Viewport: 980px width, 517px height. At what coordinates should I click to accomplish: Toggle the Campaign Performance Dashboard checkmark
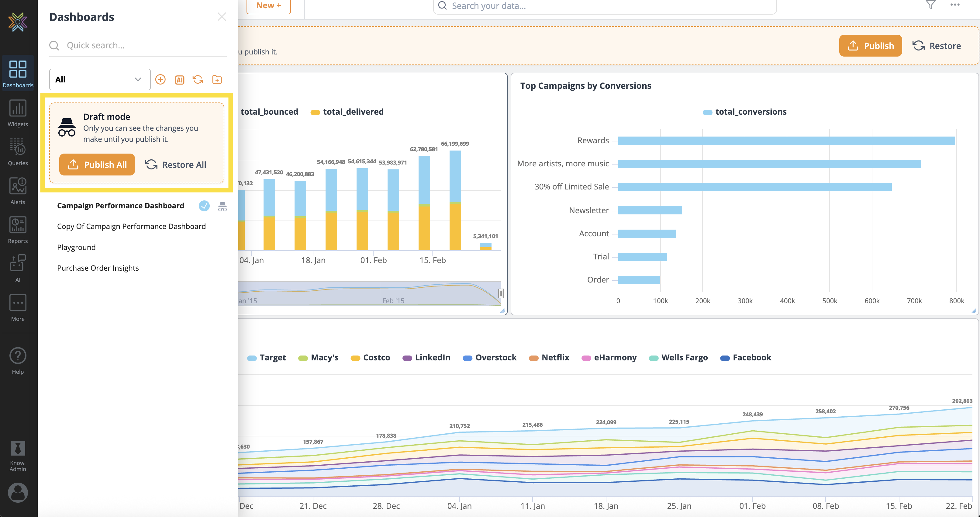204,206
